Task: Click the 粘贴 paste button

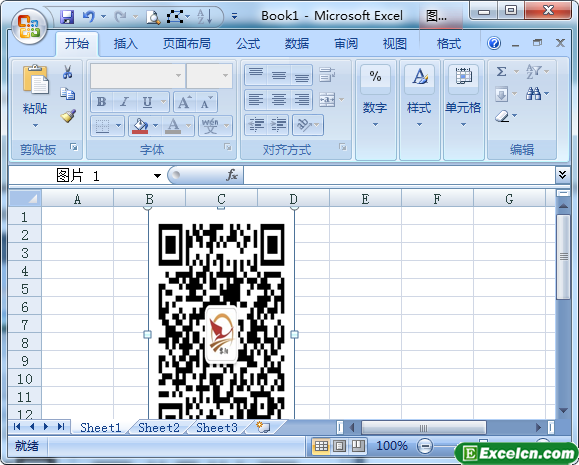Action: (x=35, y=97)
